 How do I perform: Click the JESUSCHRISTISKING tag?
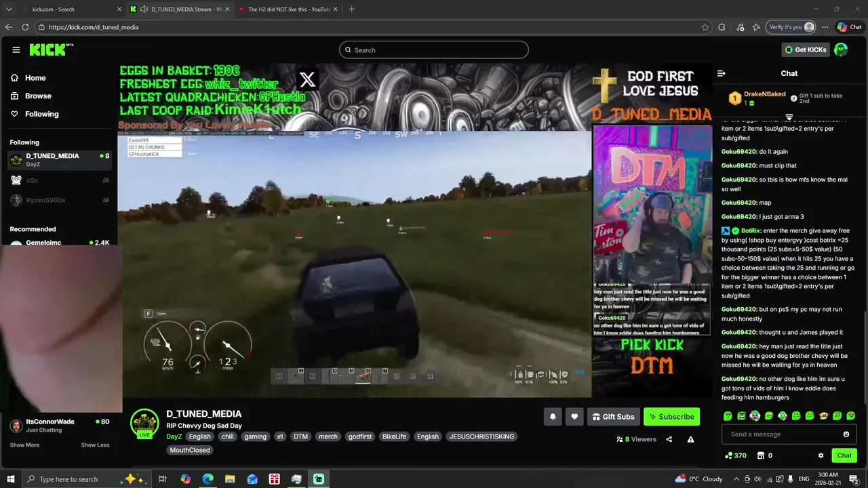point(482,436)
